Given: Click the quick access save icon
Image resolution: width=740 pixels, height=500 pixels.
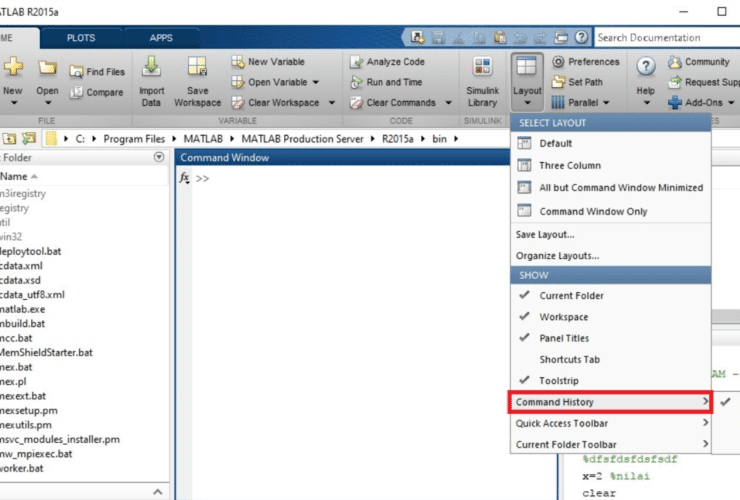Looking at the screenshot, I should 438,37.
